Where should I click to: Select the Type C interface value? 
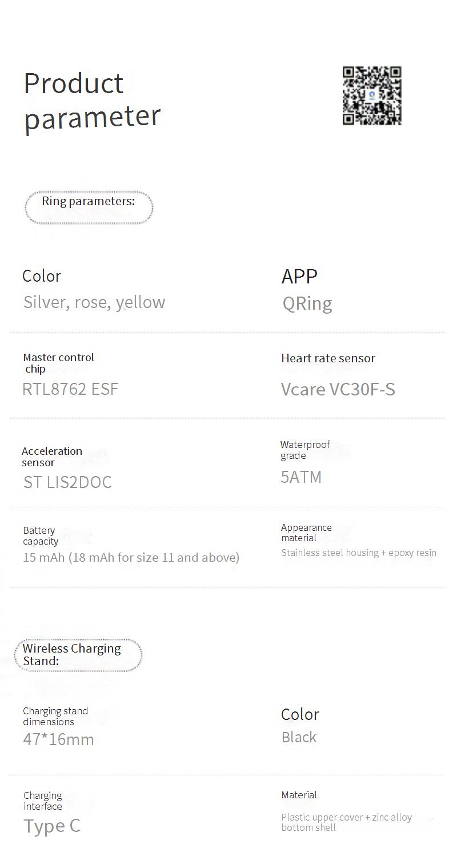click(x=52, y=826)
